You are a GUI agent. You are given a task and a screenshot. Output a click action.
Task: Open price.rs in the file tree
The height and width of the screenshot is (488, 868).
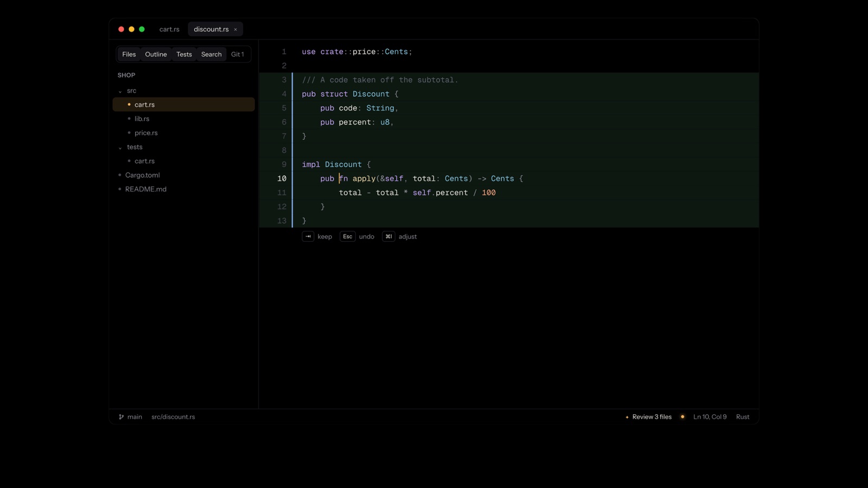coord(183,133)
